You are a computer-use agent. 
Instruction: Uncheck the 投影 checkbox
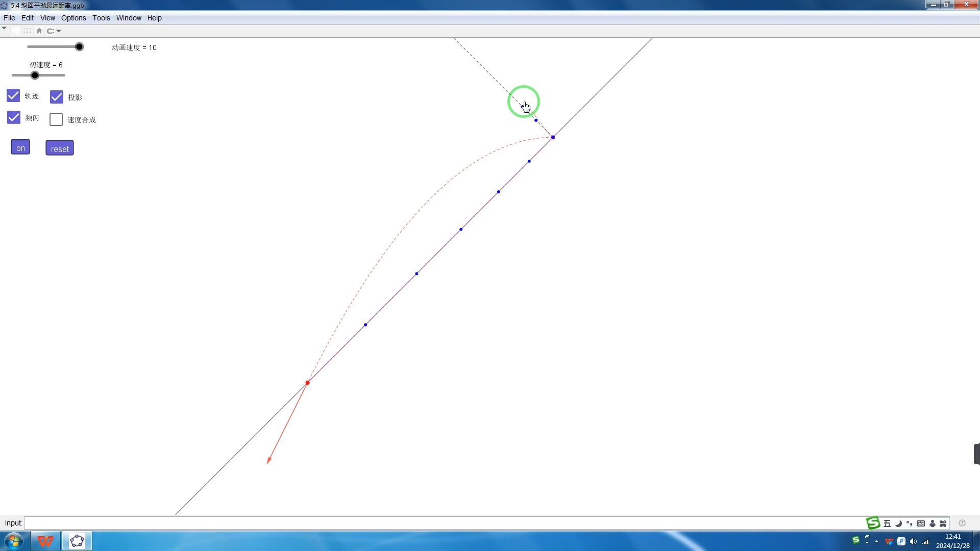pos(57,97)
